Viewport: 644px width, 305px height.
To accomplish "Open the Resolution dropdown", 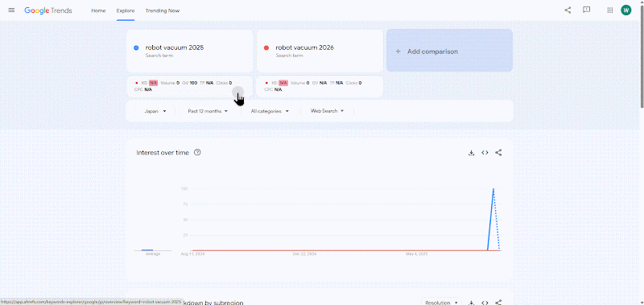I will (x=441, y=303).
